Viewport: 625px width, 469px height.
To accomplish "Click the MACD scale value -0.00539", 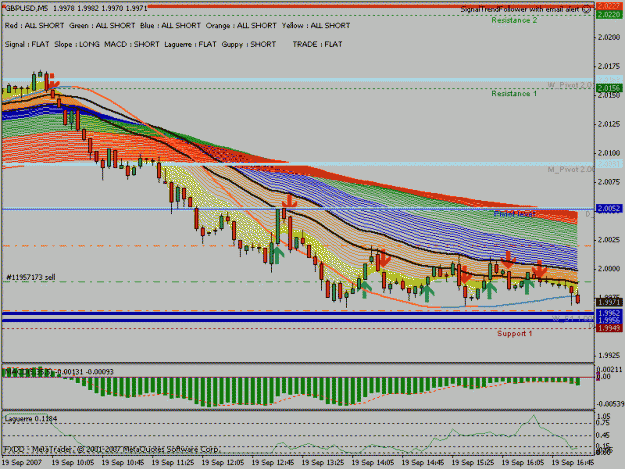I will point(609,404).
